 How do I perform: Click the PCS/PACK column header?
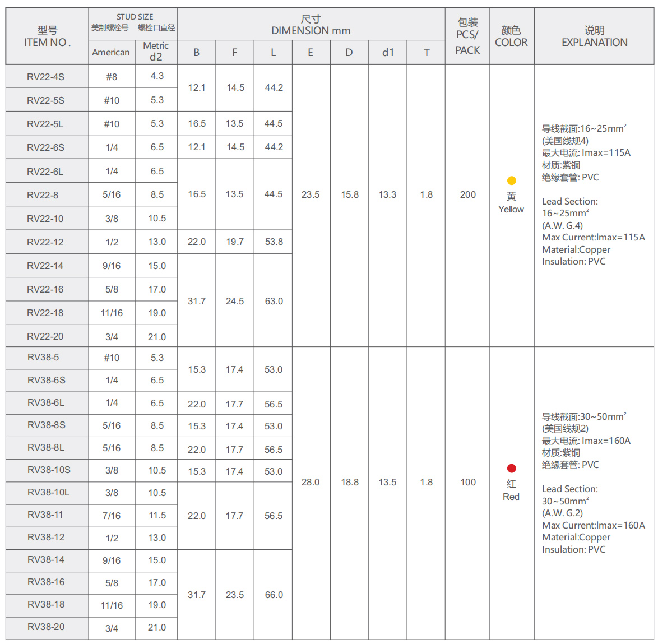point(467,36)
